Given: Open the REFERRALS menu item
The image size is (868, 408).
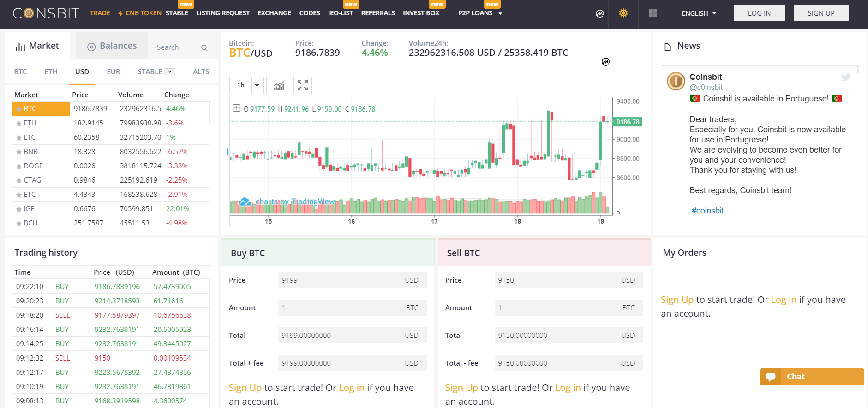Looking at the screenshot, I should point(378,13).
